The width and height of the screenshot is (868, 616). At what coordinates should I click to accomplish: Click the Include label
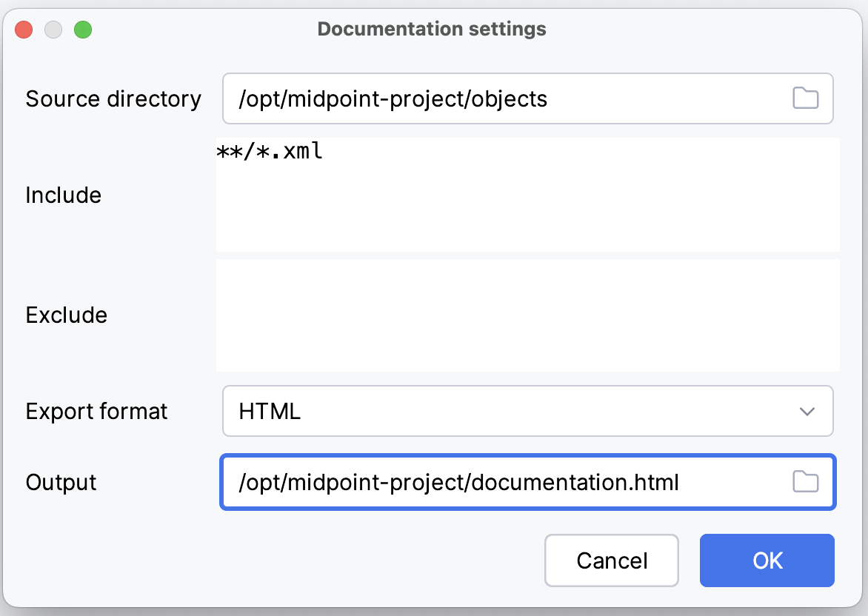tap(64, 195)
